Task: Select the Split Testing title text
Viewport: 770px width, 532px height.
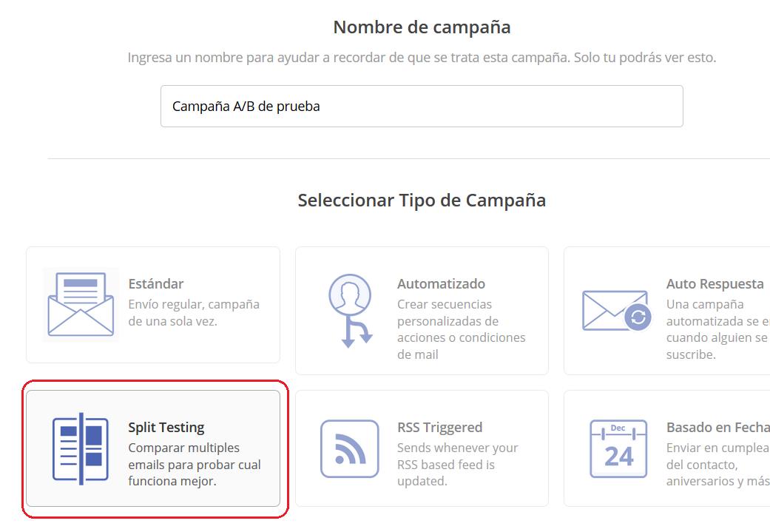Action: 166,427
